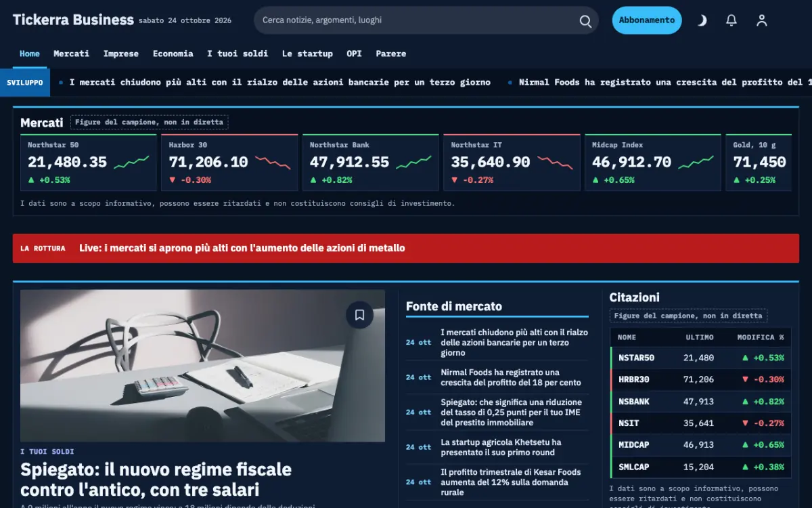Open the Harbor 30 market card
Image resolution: width=812 pixels, height=508 pixels.
click(229, 163)
